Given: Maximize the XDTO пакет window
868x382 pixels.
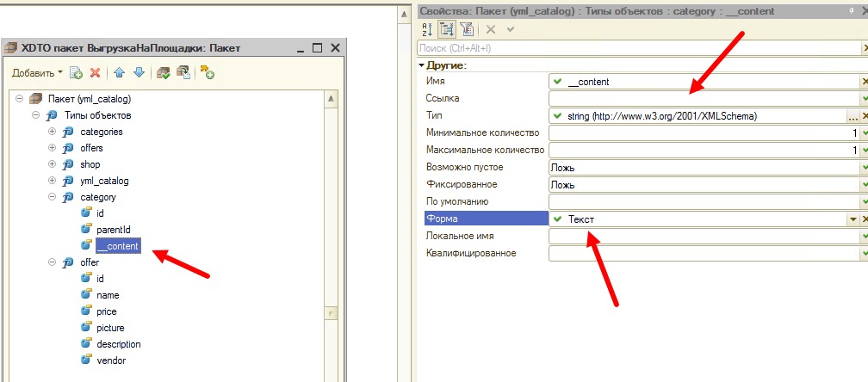Looking at the screenshot, I should (x=317, y=48).
